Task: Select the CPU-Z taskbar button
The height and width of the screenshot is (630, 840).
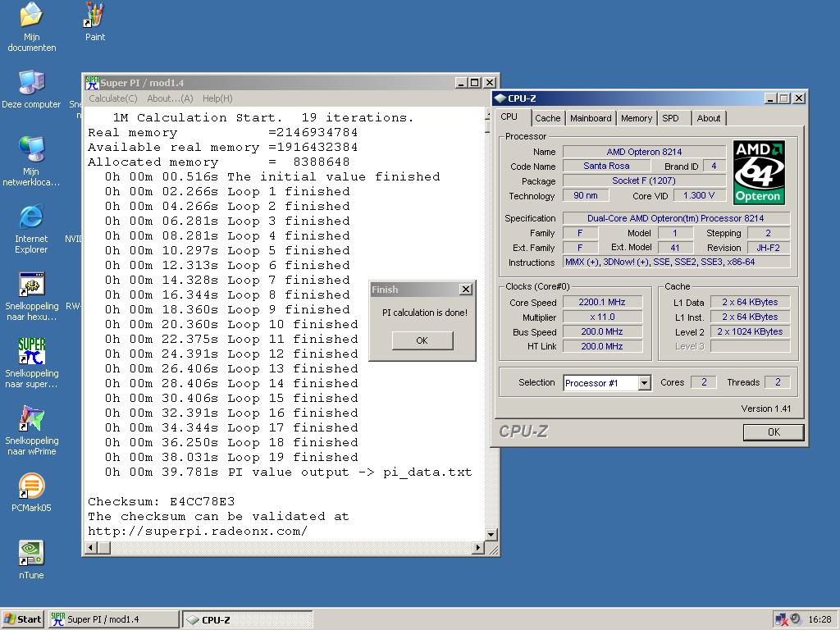Action: 248,619
